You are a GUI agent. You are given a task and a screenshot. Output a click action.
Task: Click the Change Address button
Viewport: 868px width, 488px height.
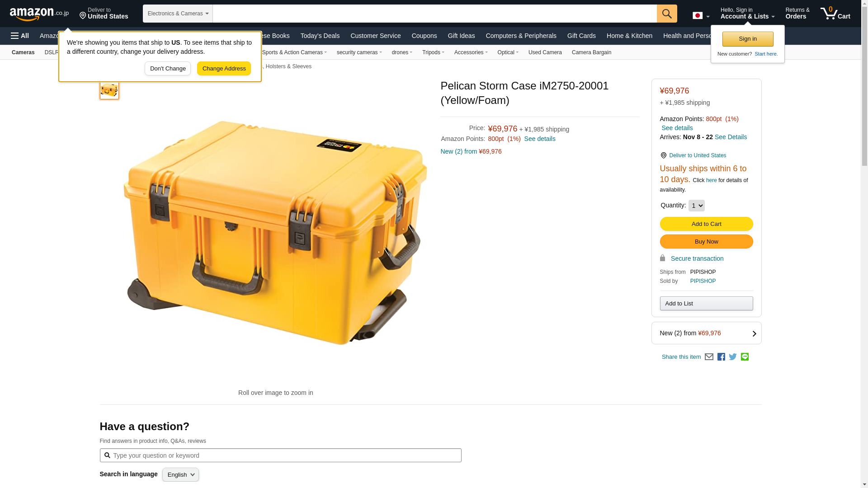pos(224,69)
